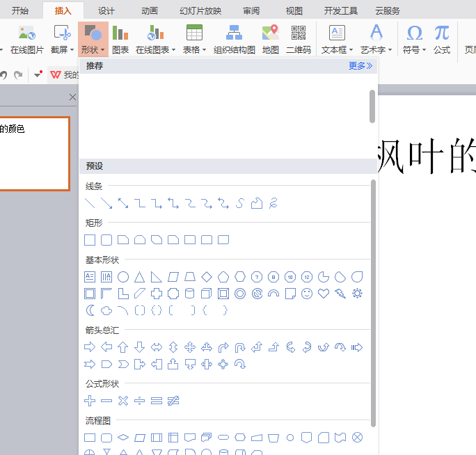Viewport: 476px width, 455px height.
Task: Open 艺术字 word art
Action: pos(376,40)
